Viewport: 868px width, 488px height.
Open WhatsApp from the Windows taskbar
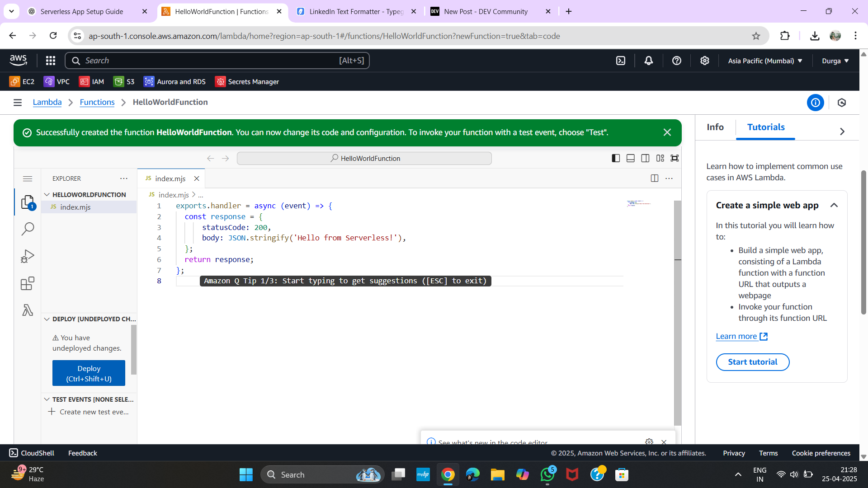(547, 474)
